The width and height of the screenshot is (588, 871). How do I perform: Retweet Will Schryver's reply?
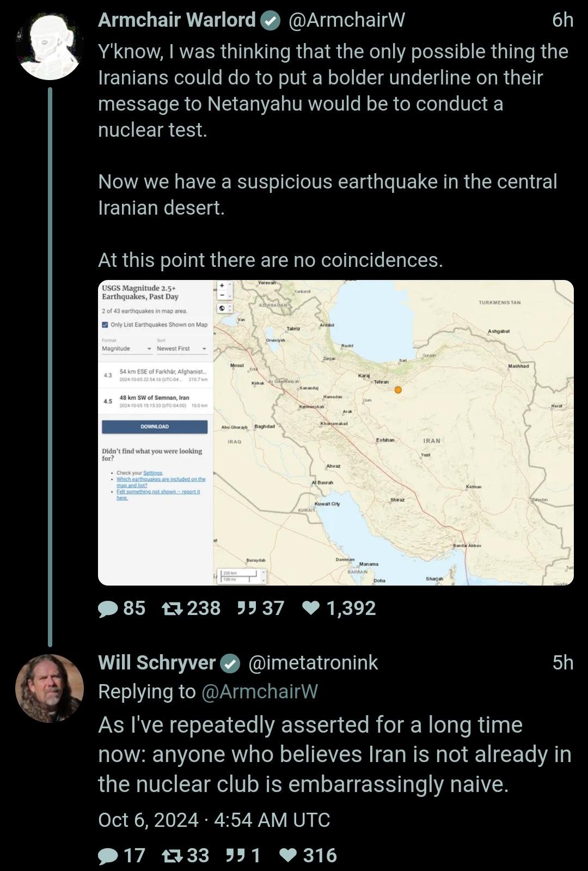[173, 856]
